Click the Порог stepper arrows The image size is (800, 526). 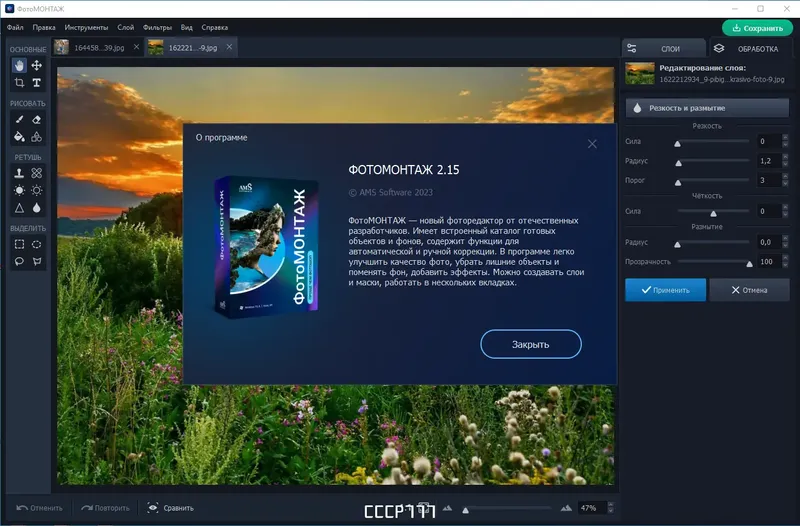pos(785,180)
